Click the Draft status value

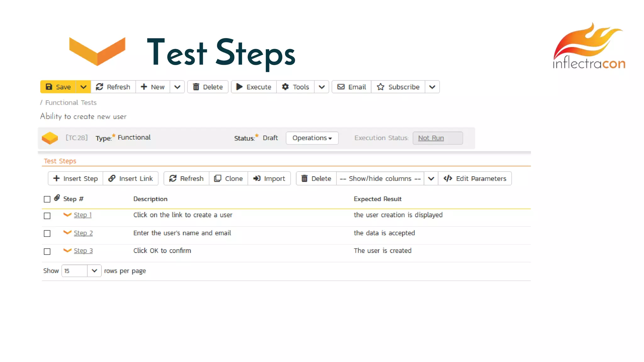pos(270,138)
